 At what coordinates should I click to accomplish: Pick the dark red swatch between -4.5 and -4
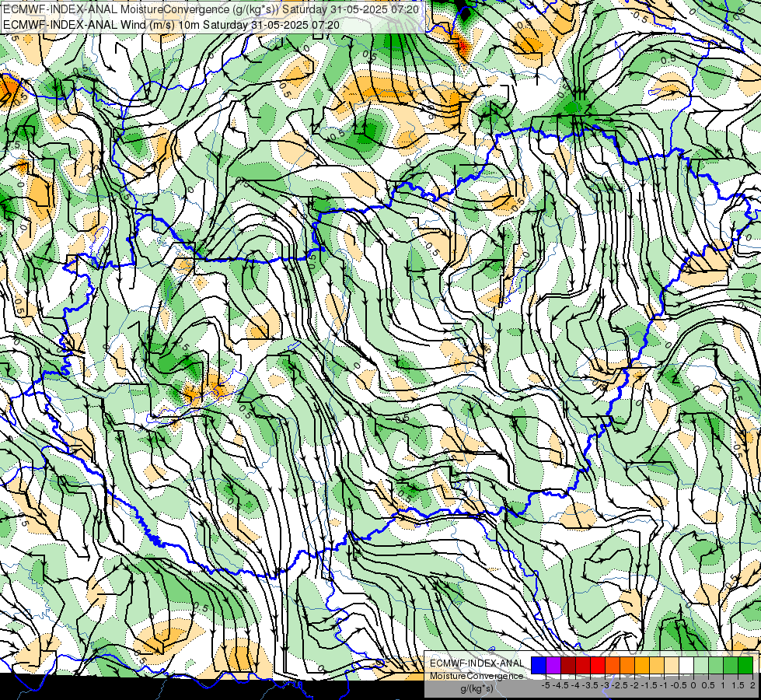click(568, 665)
